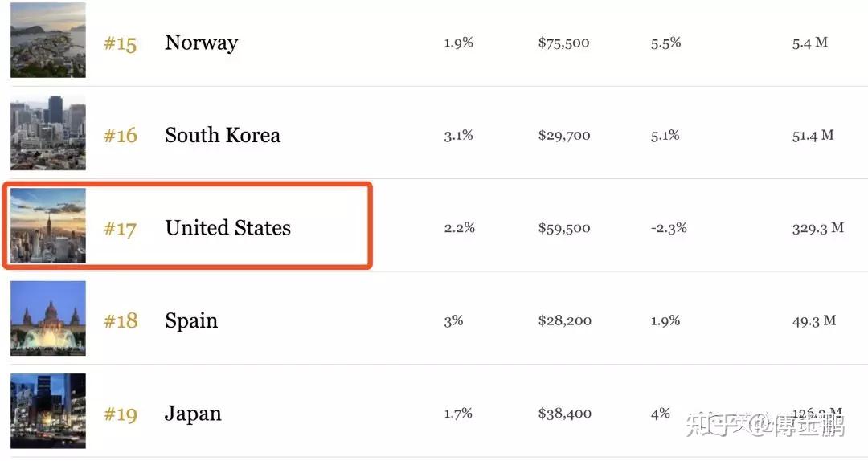
Task: Click the $59,500 value for United States
Action: tap(564, 228)
